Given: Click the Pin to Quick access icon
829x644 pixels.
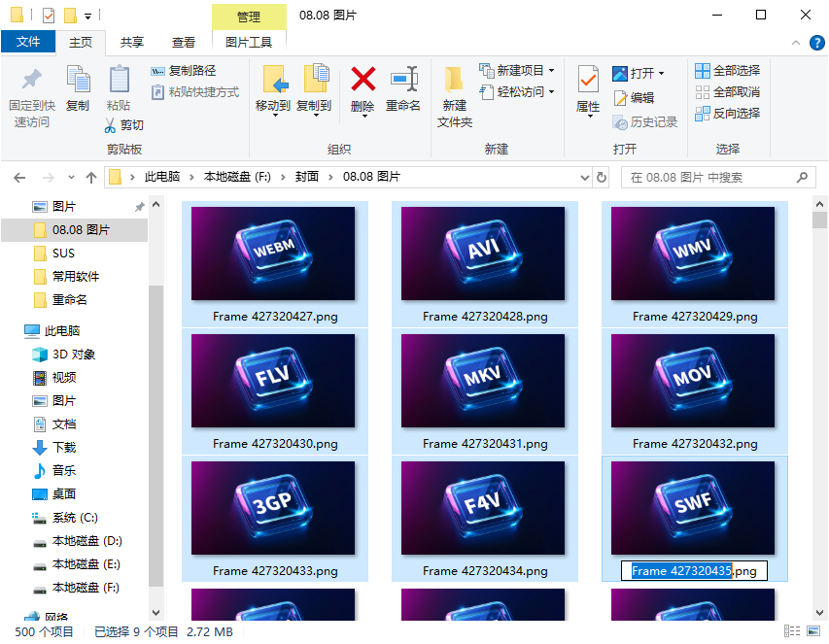Looking at the screenshot, I should pyautogui.click(x=32, y=80).
